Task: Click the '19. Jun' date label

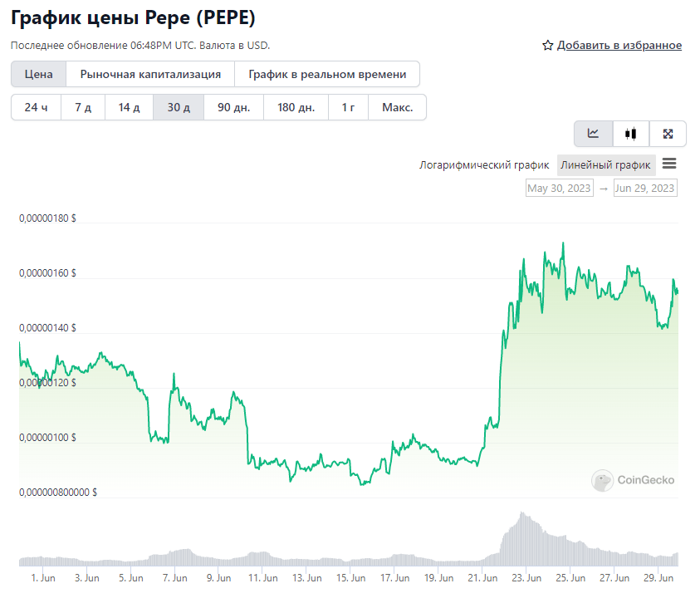Action: [x=438, y=578]
